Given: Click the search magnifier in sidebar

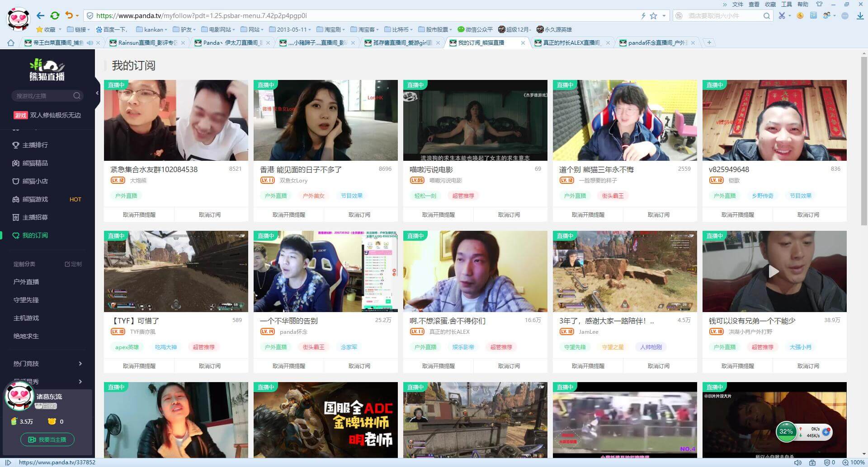Looking at the screenshot, I should (x=77, y=96).
